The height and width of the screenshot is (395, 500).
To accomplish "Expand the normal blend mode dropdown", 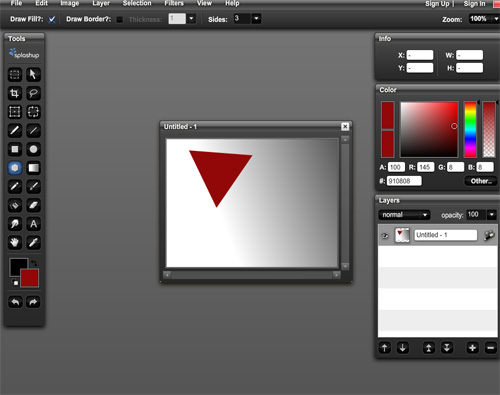I will tap(404, 215).
